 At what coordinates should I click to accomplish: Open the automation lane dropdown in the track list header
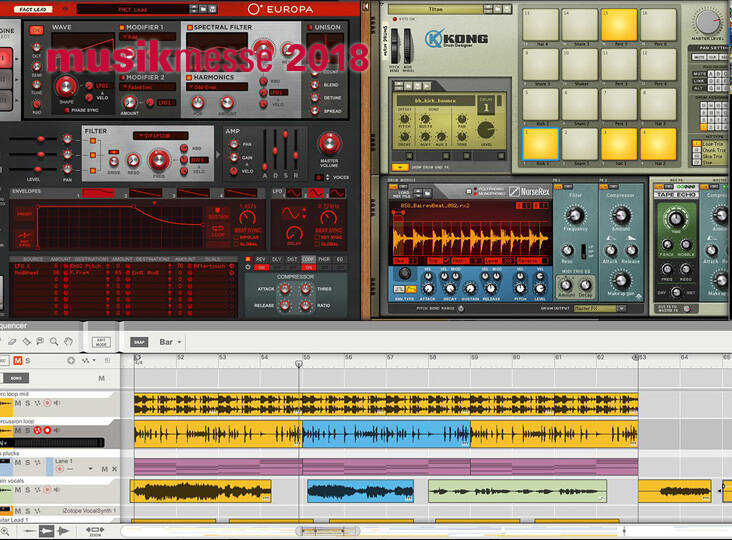click(89, 360)
